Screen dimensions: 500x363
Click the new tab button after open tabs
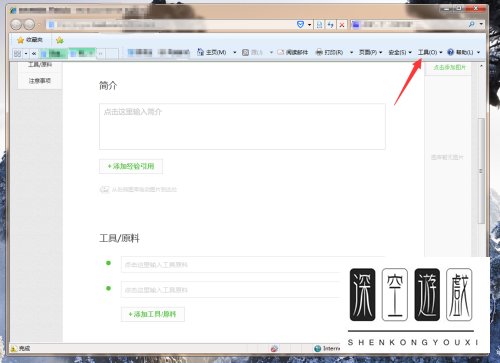112,53
